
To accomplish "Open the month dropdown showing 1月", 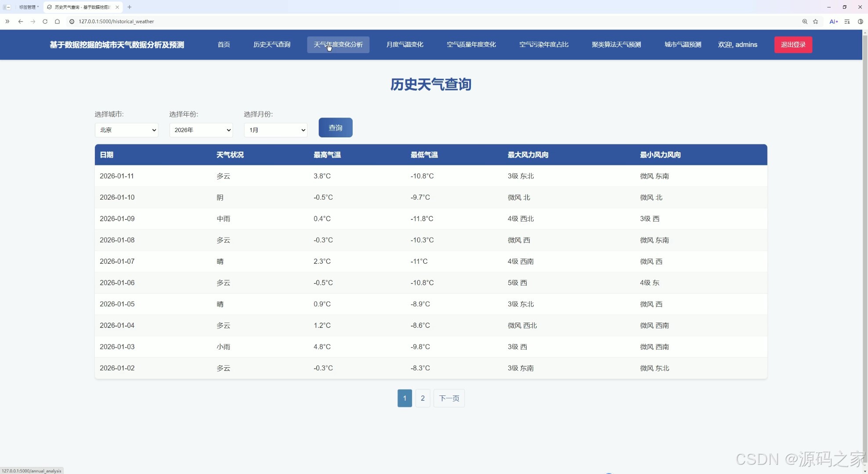I will pyautogui.click(x=275, y=130).
